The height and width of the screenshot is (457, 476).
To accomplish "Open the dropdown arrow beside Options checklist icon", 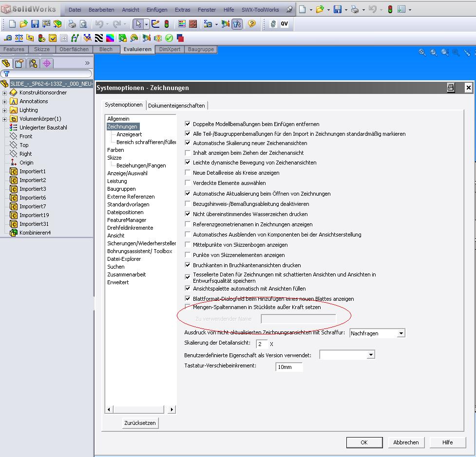I will (x=410, y=10).
